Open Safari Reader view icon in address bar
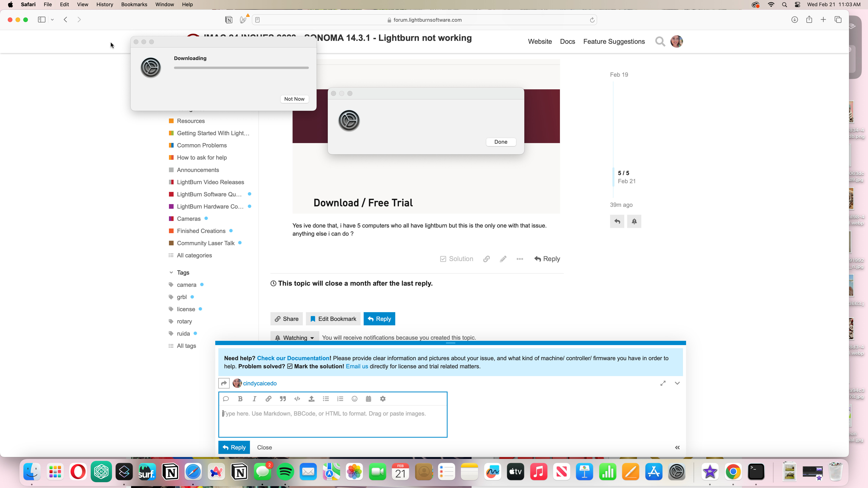The width and height of the screenshot is (868, 488). point(257,20)
